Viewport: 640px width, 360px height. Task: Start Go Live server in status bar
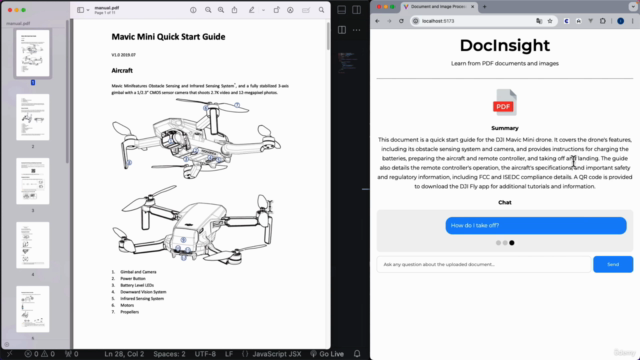point(327,354)
